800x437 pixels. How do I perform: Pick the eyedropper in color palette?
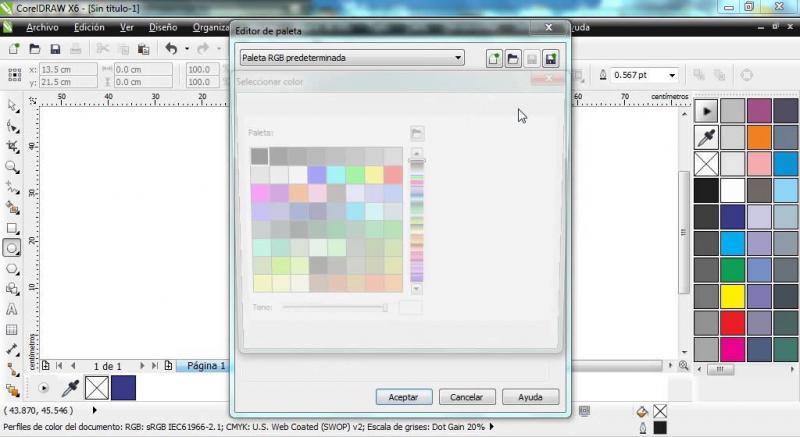point(706,137)
